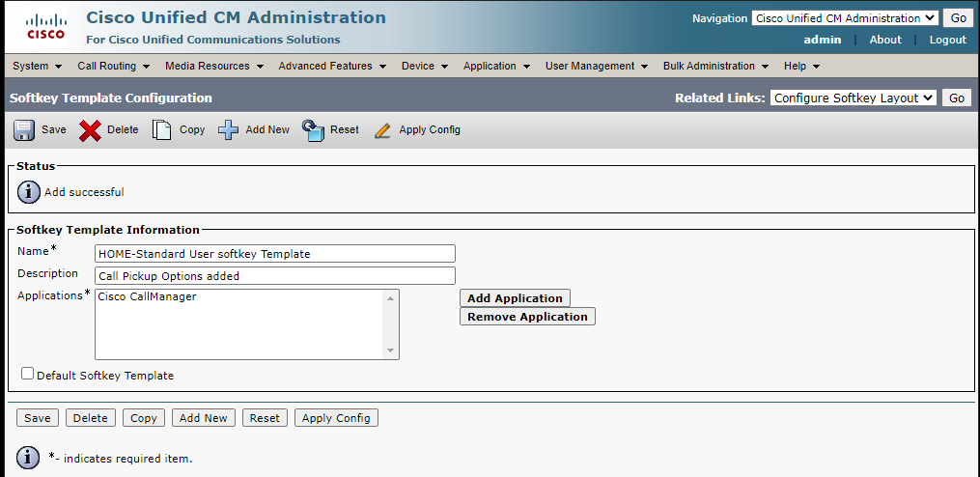The image size is (980, 477).
Task: Click the Applications list scrollbar down arrow
Action: click(x=391, y=351)
